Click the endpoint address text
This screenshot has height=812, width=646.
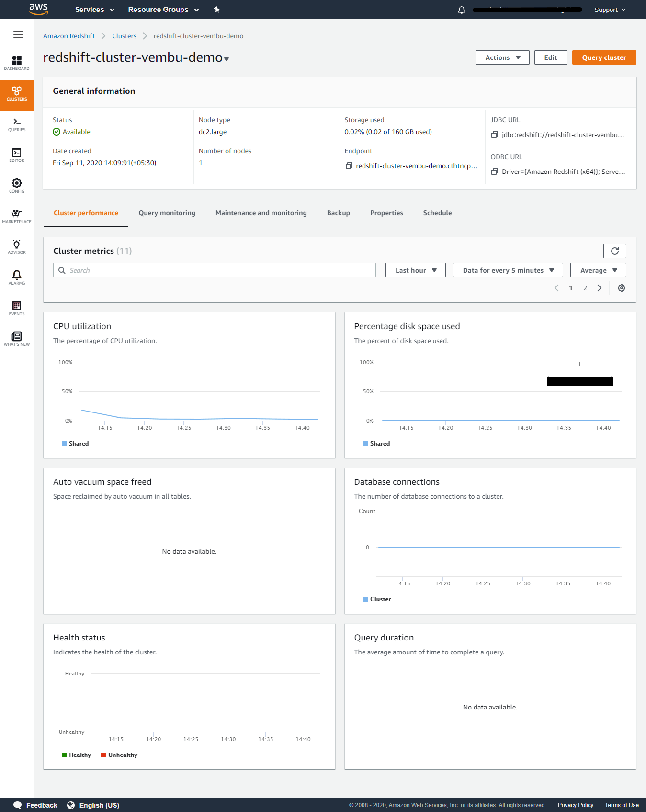pyautogui.click(x=417, y=166)
